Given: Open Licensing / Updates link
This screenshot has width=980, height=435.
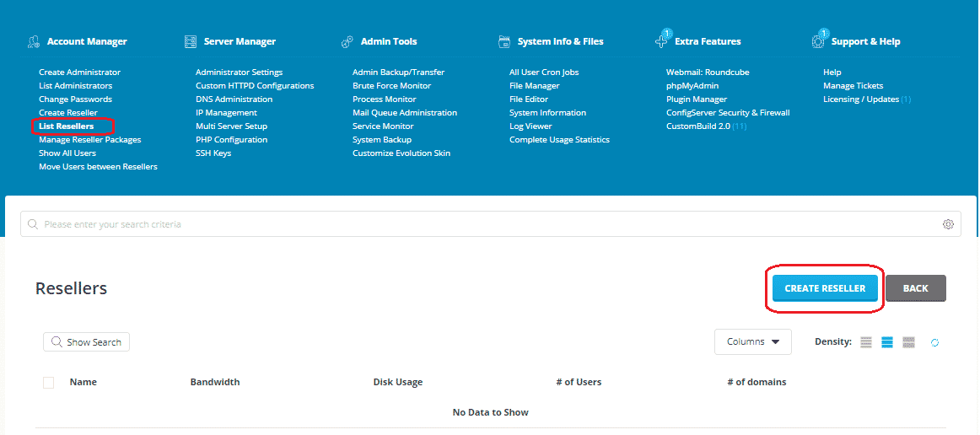Looking at the screenshot, I should [861, 99].
